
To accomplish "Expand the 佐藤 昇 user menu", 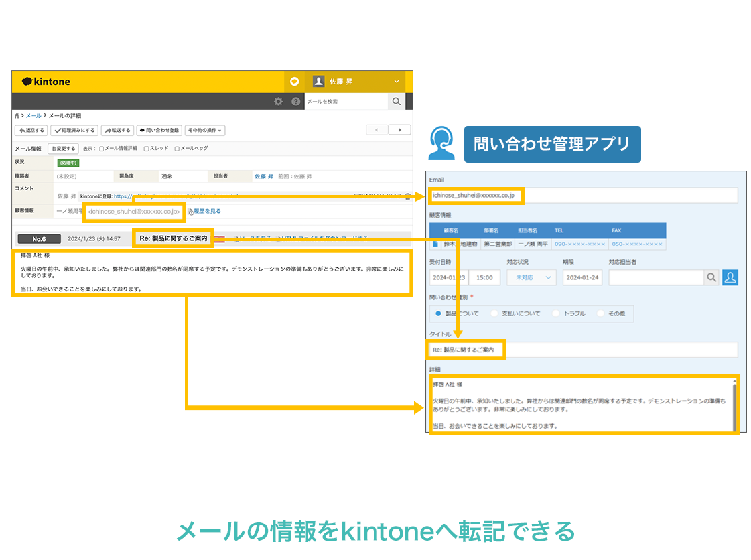I will point(397,82).
